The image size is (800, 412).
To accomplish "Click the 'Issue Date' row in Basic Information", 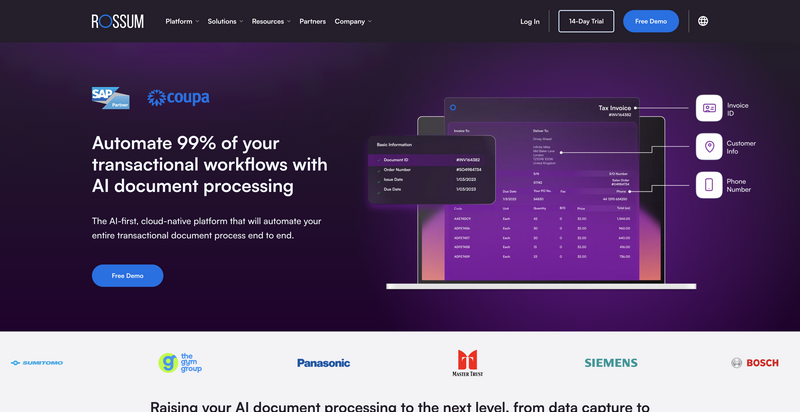I will (432, 179).
